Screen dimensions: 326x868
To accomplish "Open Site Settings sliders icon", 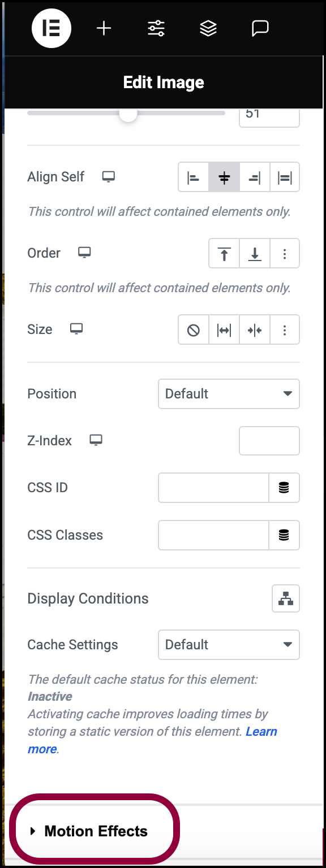I will click(x=156, y=28).
